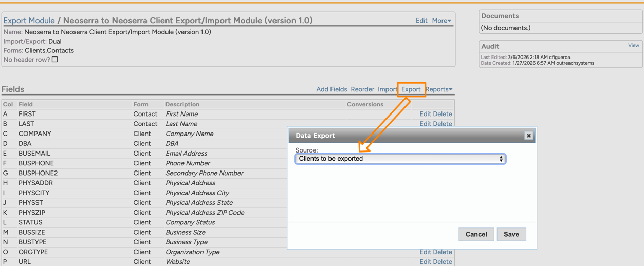Viewport: 644px width, 266px height.
Task: Delete the ORGTYPE field row
Action: click(x=443, y=252)
